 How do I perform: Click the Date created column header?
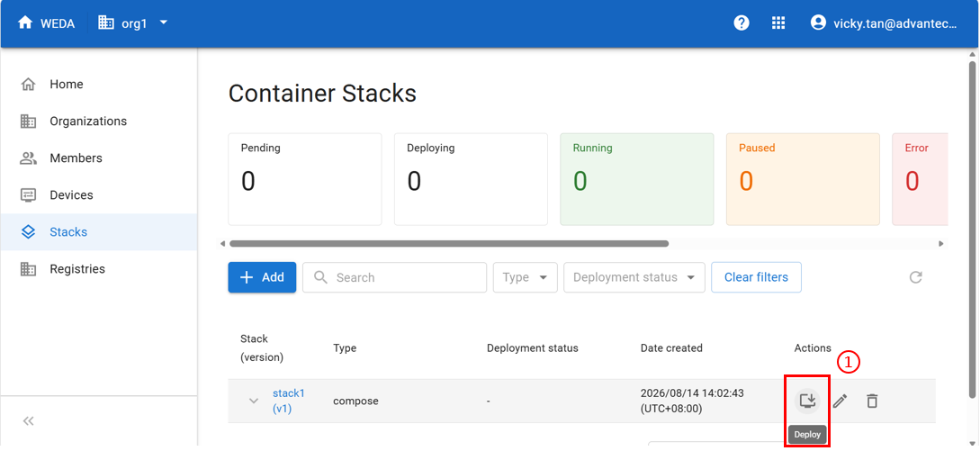coord(671,347)
